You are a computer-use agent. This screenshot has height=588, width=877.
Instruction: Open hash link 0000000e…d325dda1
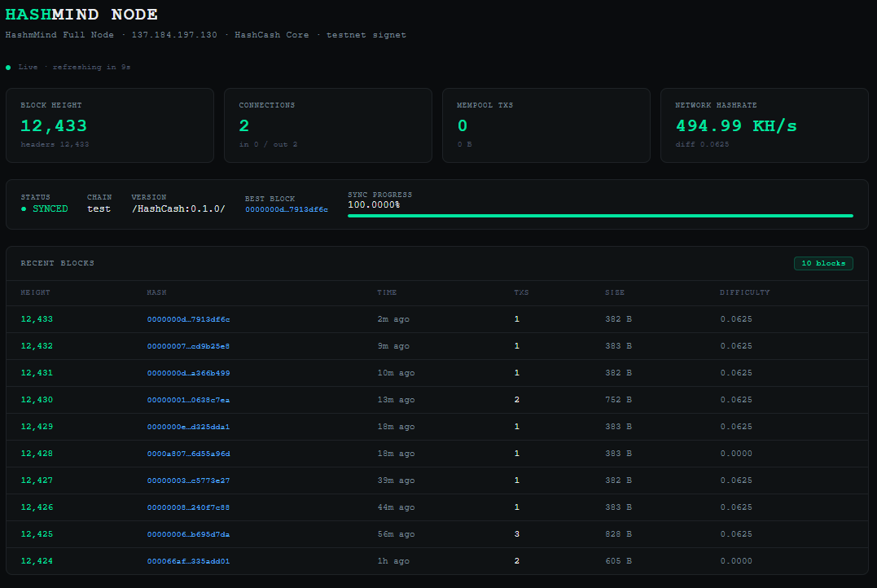188,427
